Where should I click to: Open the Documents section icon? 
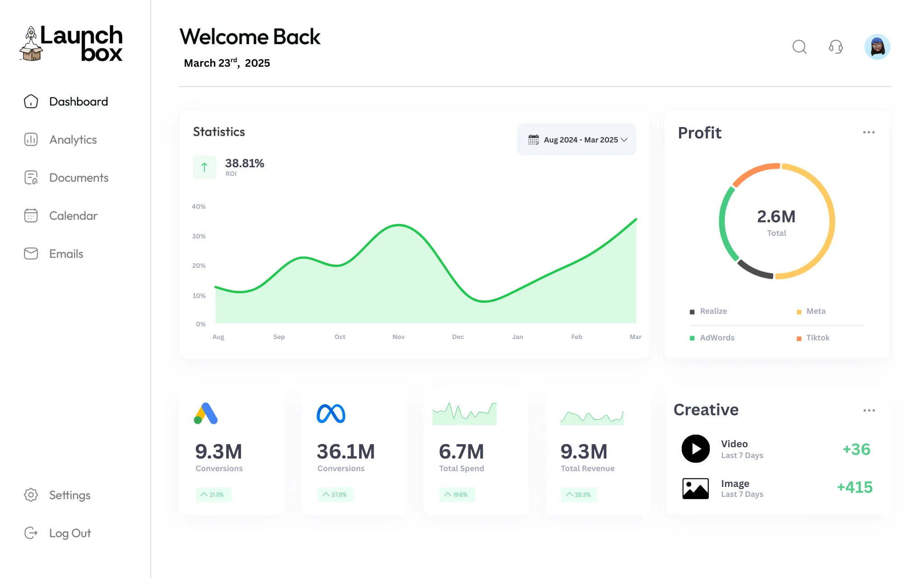coord(31,178)
